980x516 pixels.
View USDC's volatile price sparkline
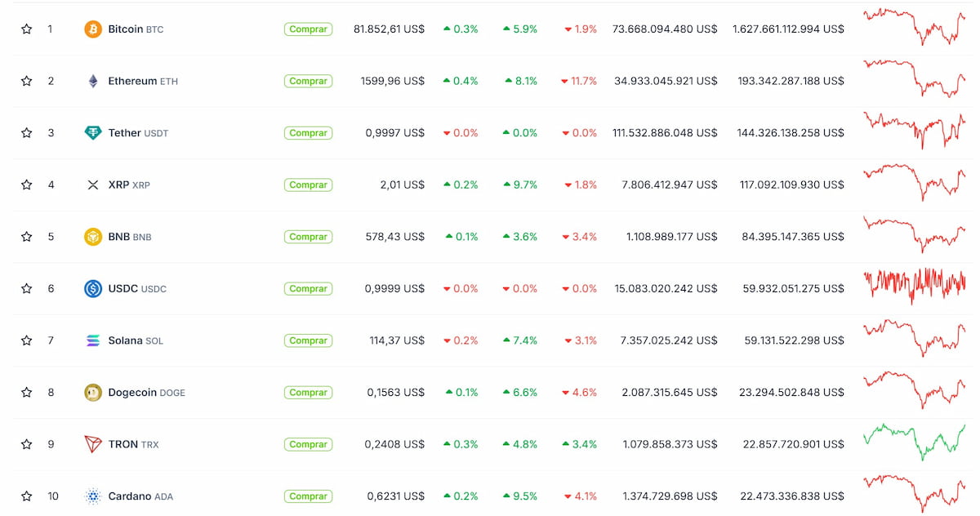(x=915, y=285)
